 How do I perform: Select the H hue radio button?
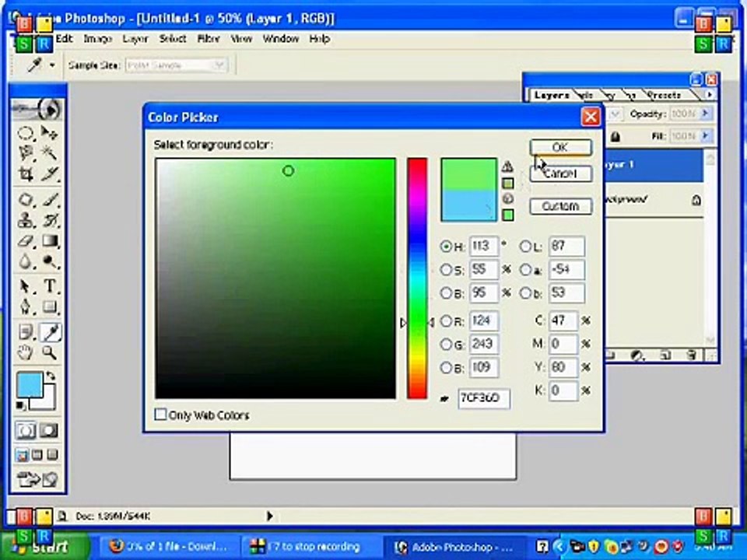[x=446, y=247]
